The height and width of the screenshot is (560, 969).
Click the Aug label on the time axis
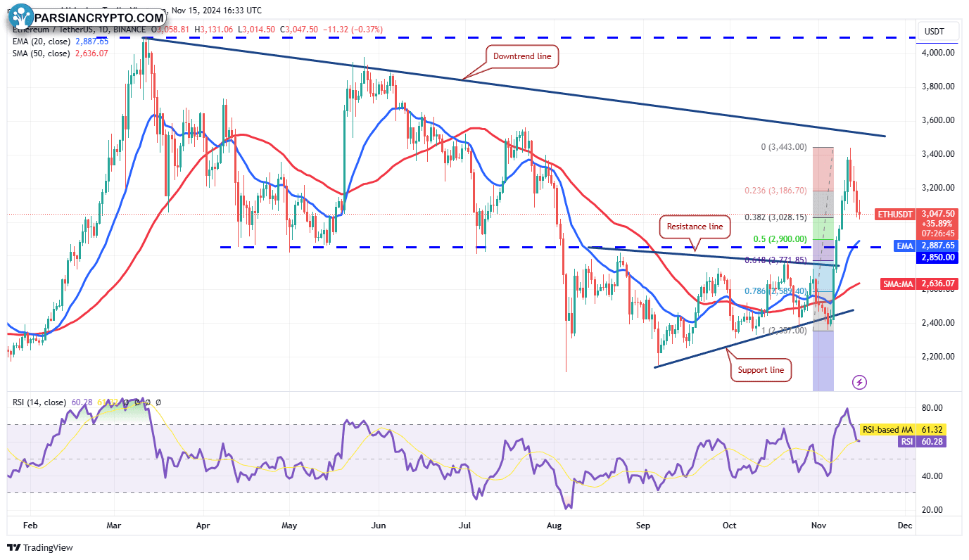coord(555,526)
